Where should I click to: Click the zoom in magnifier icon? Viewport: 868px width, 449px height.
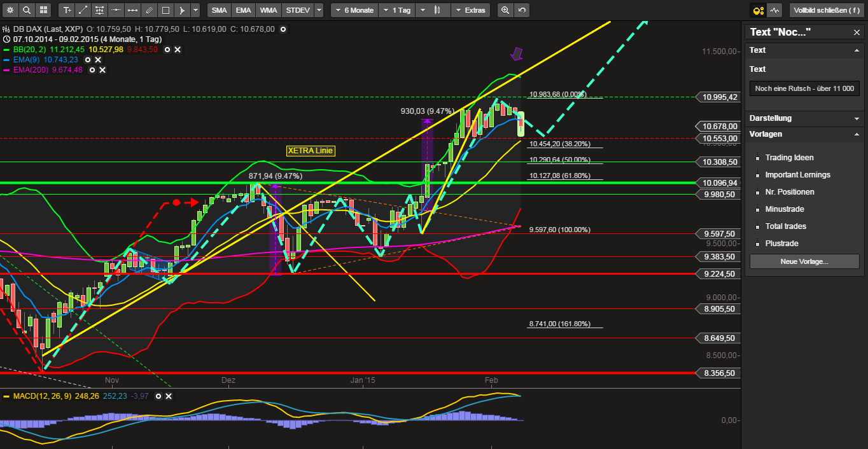[x=505, y=10]
